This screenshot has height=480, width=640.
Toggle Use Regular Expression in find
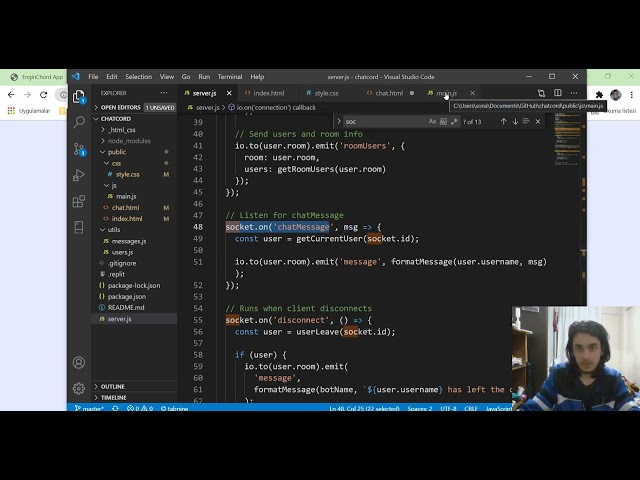454,121
